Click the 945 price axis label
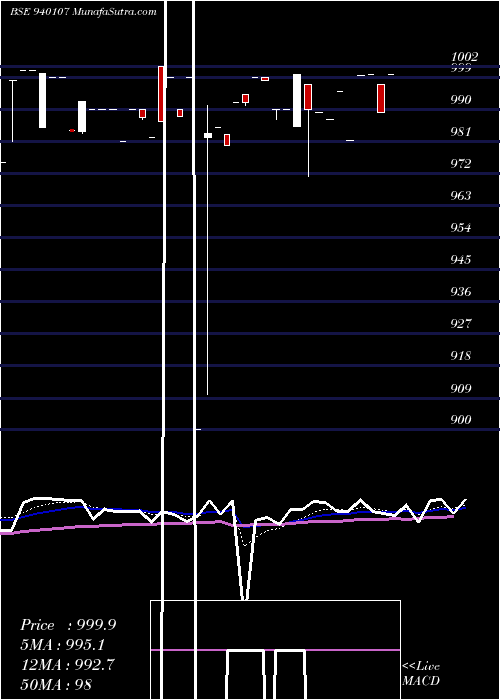 click(x=461, y=259)
